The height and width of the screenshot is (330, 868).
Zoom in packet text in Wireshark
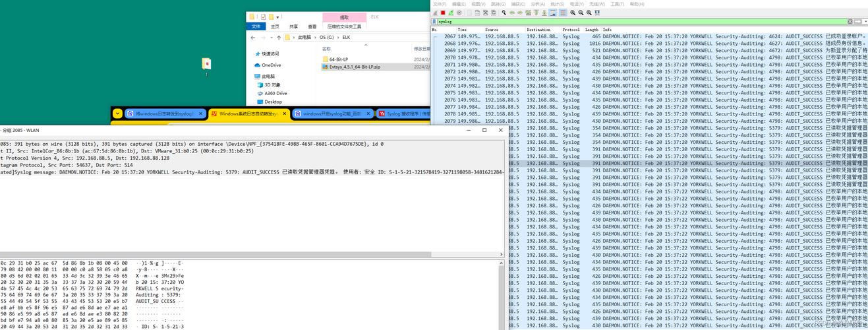click(x=572, y=13)
